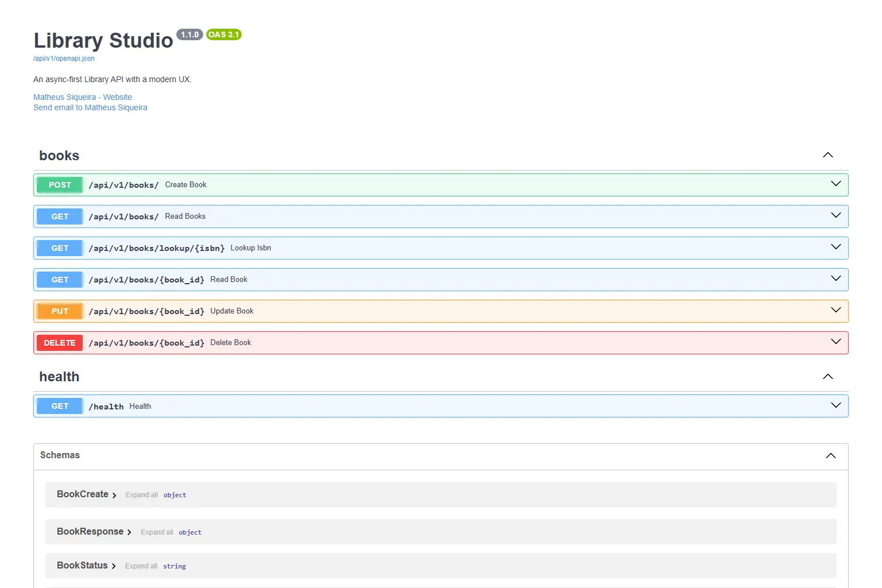
Task: Click the Update Book summary text
Action: (232, 311)
